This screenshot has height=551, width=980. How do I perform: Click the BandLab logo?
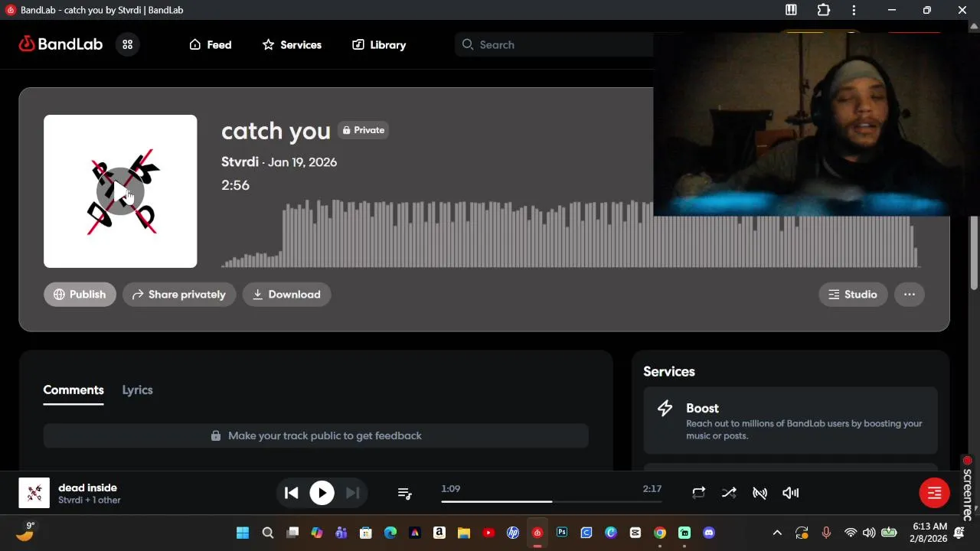click(60, 44)
